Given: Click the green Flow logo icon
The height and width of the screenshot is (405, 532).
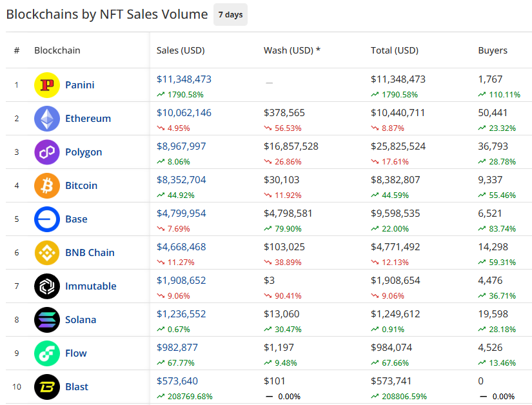Looking at the screenshot, I should point(47,353).
